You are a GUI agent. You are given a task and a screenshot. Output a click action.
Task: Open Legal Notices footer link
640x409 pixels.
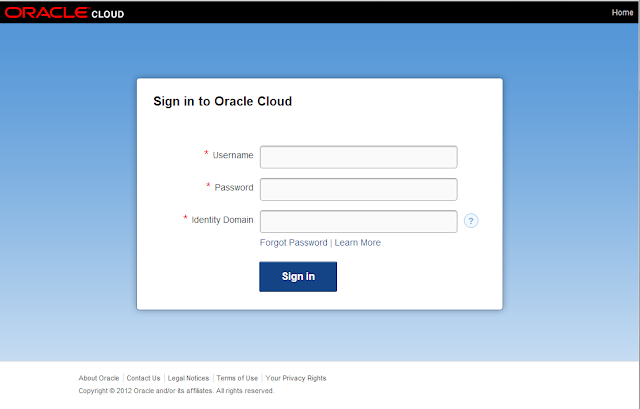pos(188,378)
